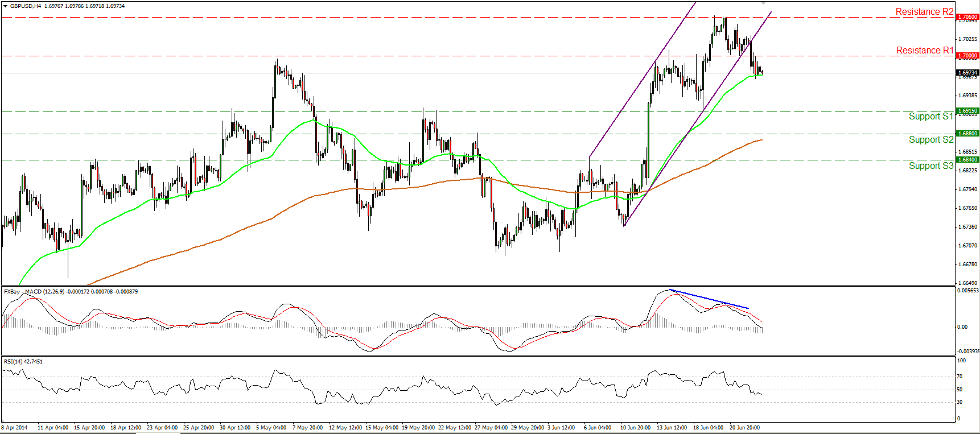Click the 23 Apr 04:00 time label

pyautogui.click(x=162, y=428)
